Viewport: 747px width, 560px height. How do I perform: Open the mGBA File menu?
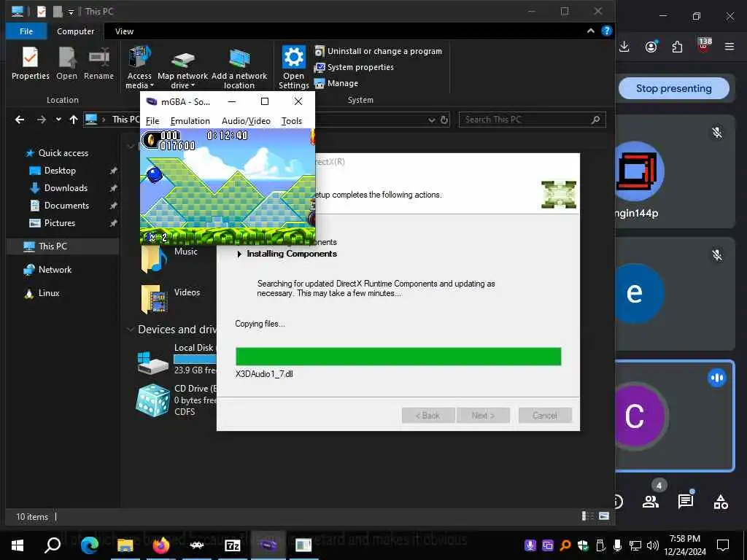pyautogui.click(x=152, y=121)
